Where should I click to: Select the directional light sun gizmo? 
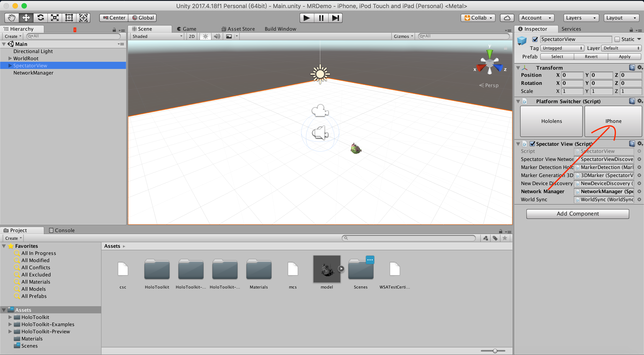tap(320, 74)
